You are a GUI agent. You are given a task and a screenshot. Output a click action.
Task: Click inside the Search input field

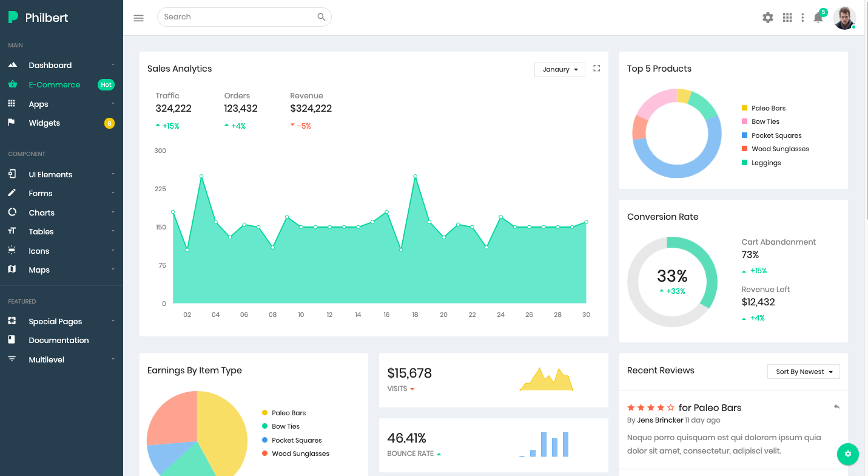coord(237,17)
